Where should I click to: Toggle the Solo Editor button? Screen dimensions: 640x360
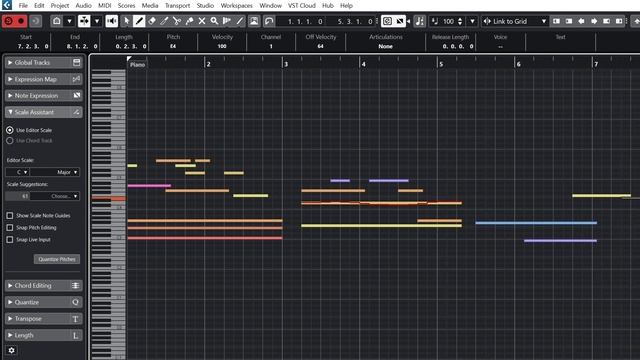tap(9, 21)
